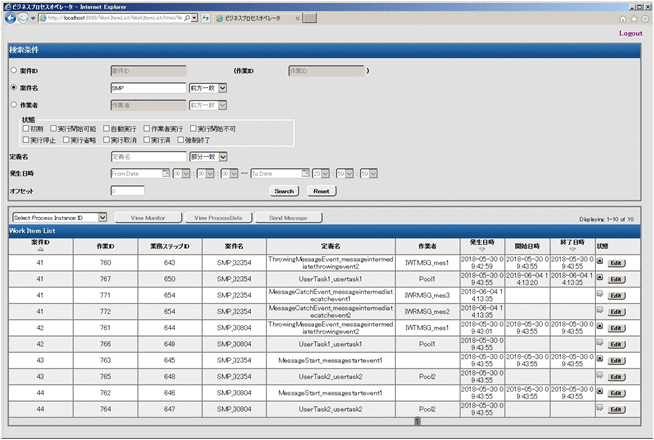
Task: Enable the 実行停止 status checkbox
Action: 24,140
